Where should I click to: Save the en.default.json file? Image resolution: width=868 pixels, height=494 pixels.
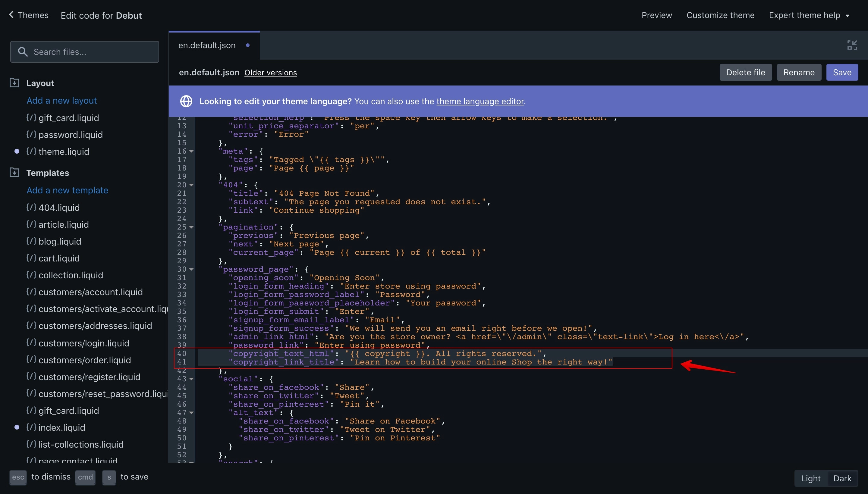(842, 72)
